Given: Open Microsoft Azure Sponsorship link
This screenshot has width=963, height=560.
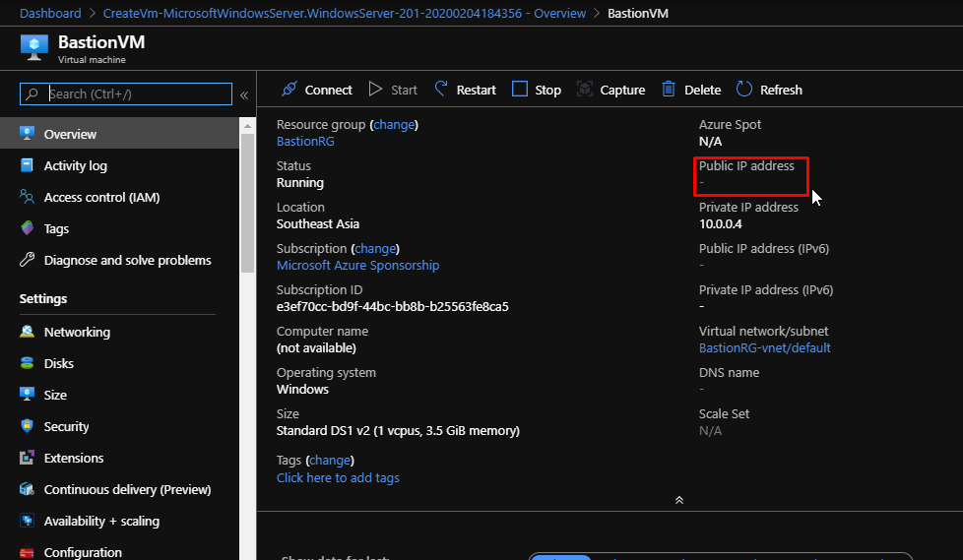Looking at the screenshot, I should pyautogui.click(x=357, y=265).
